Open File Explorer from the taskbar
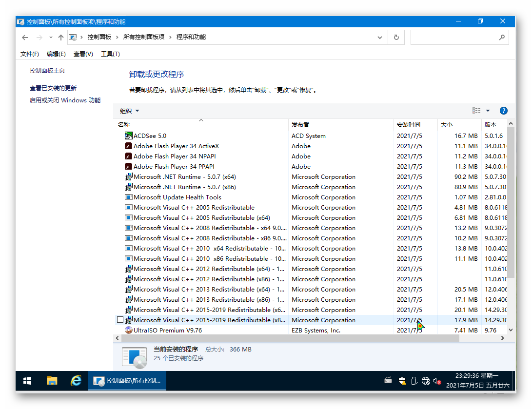The image size is (532, 409). pyautogui.click(x=52, y=381)
